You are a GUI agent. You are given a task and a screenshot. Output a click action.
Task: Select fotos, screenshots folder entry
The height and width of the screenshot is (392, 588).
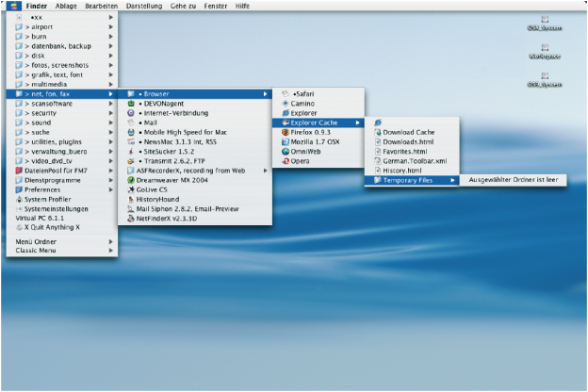(x=62, y=65)
